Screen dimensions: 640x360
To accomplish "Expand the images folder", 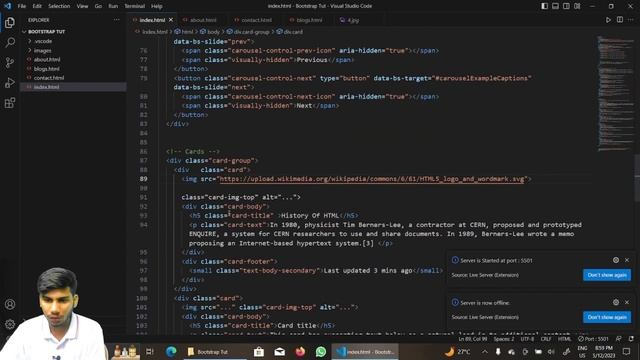I will pyautogui.click(x=42, y=50).
